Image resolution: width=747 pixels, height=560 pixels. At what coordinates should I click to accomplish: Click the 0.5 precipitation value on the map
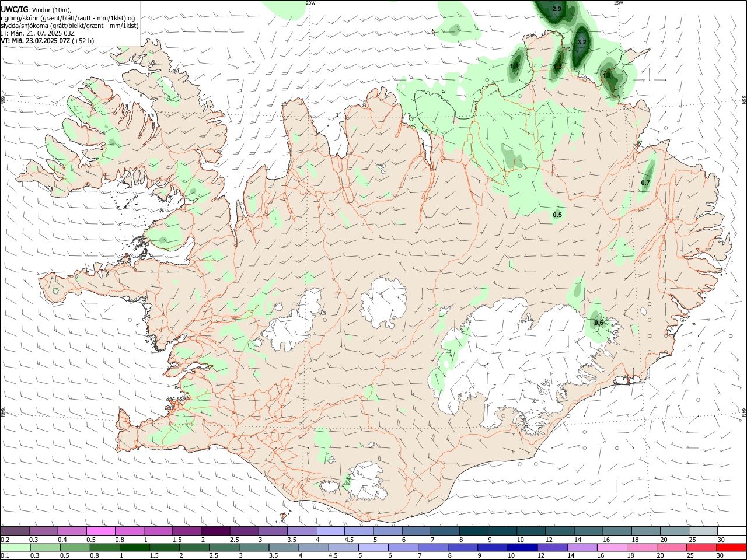click(x=557, y=215)
